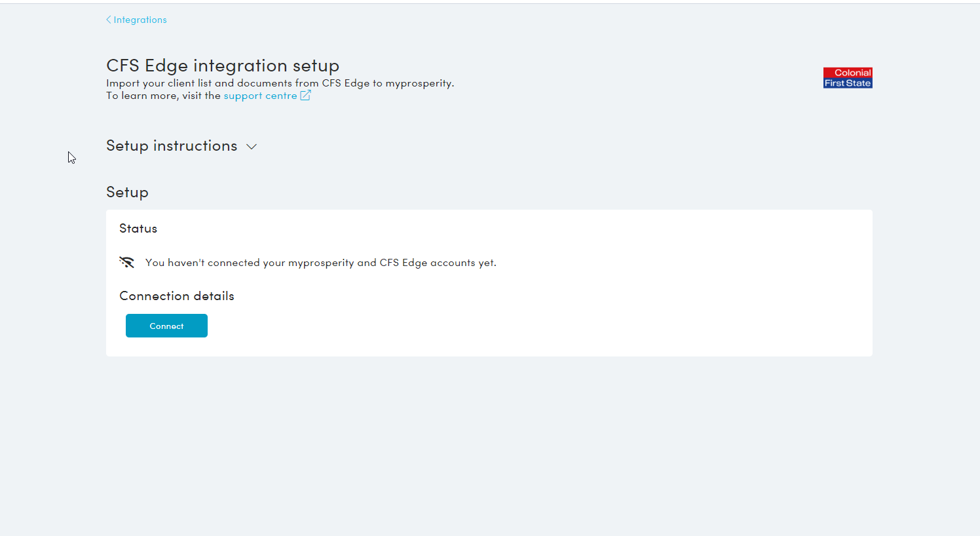Image resolution: width=980 pixels, height=536 pixels.
Task: Click the disconnected status icon
Action: tap(127, 262)
